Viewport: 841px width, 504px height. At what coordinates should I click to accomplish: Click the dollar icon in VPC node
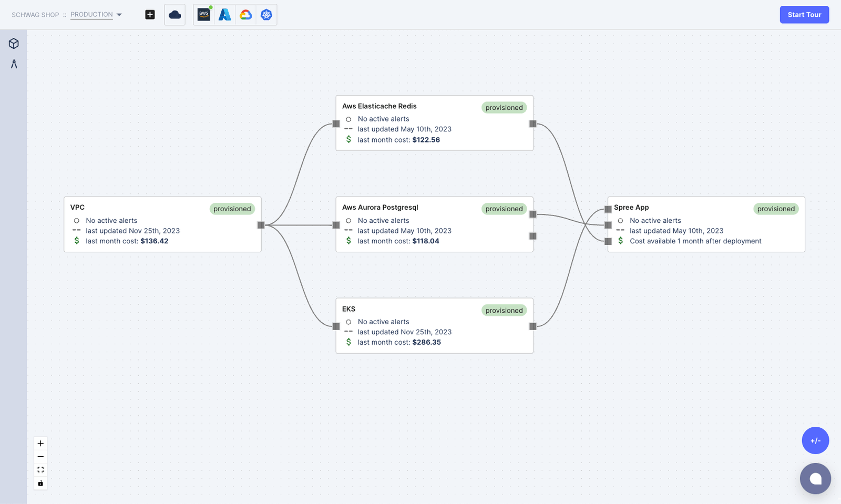point(77,241)
